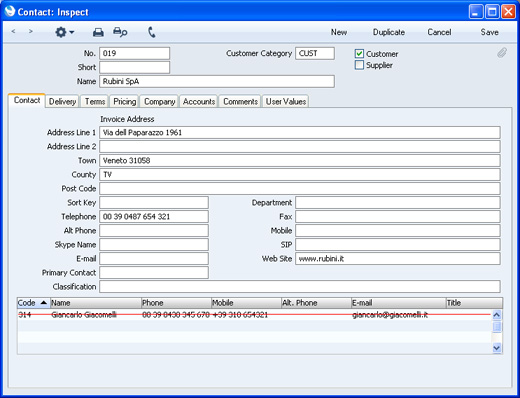Screen dimensions: 520x398
Task: Click the Alt. Phone column header
Action: (x=316, y=303)
